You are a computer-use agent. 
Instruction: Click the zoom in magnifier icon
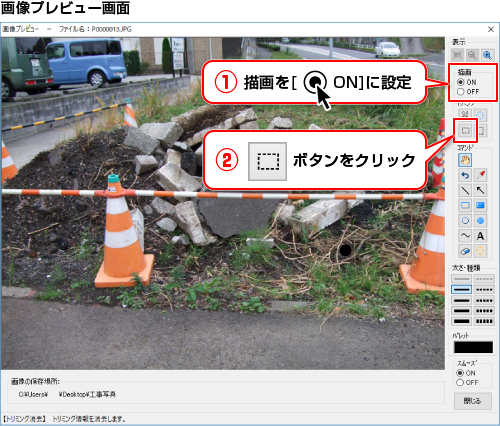[487, 55]
